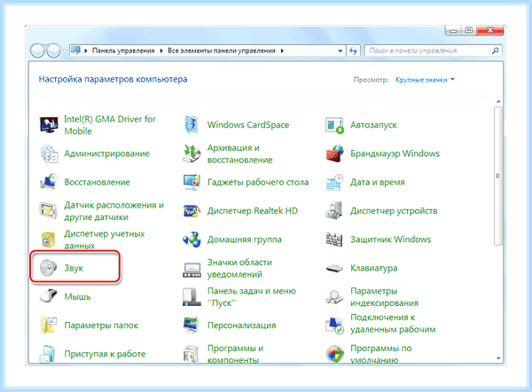Image resolution: width=532 pixels, height=392 pixels.
Task: Open the Персонализация icon
Action: tap(192, 325)
